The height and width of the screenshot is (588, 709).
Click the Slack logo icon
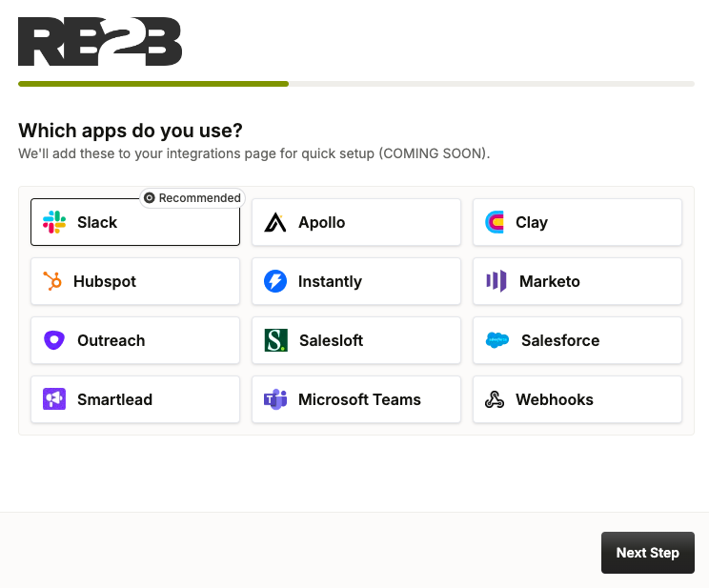click(54, 222)
